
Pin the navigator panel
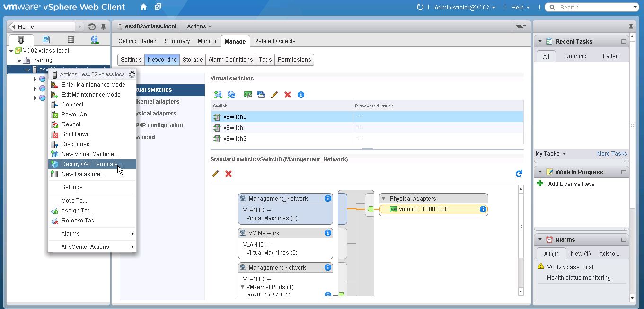(x=103, y=27)
